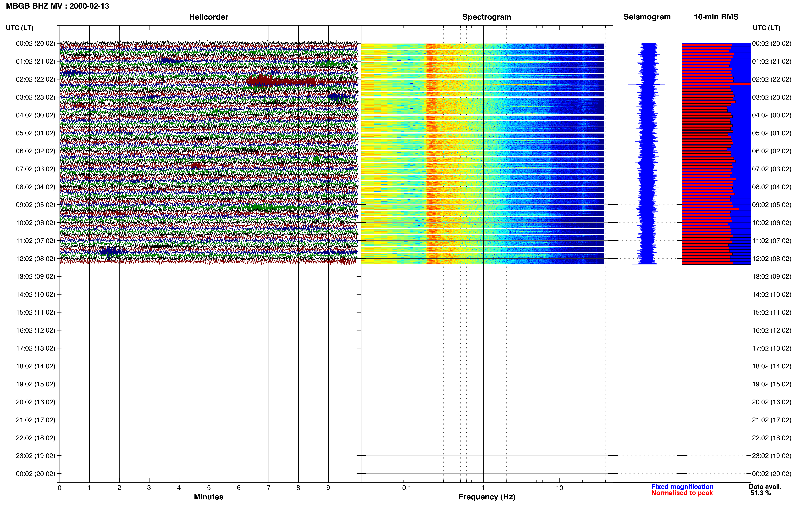Click helicorder time label '10:02 (06:02)'
Screen dimensions: 812x508
point(35,223)
